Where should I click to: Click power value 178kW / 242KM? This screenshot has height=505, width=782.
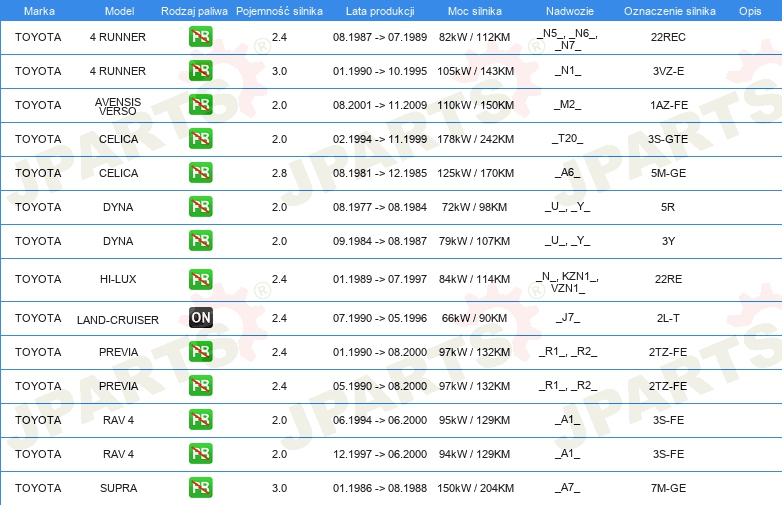pyautogui.click(x=475, y=139)
